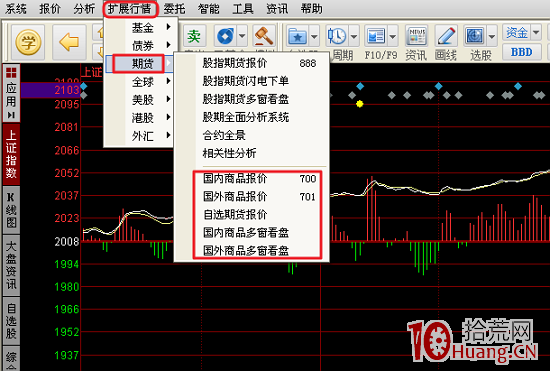Click the orange back arrow icon

click(x=69, y=42)
